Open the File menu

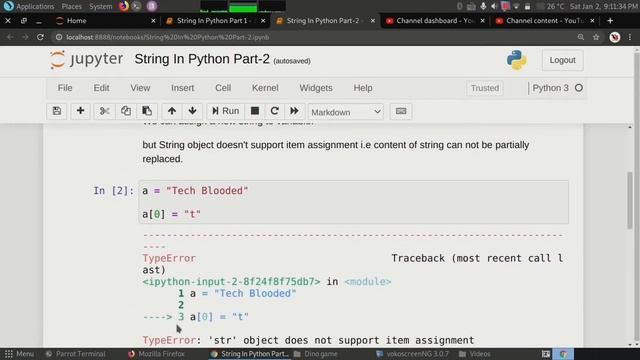click(x=65, y=88)
